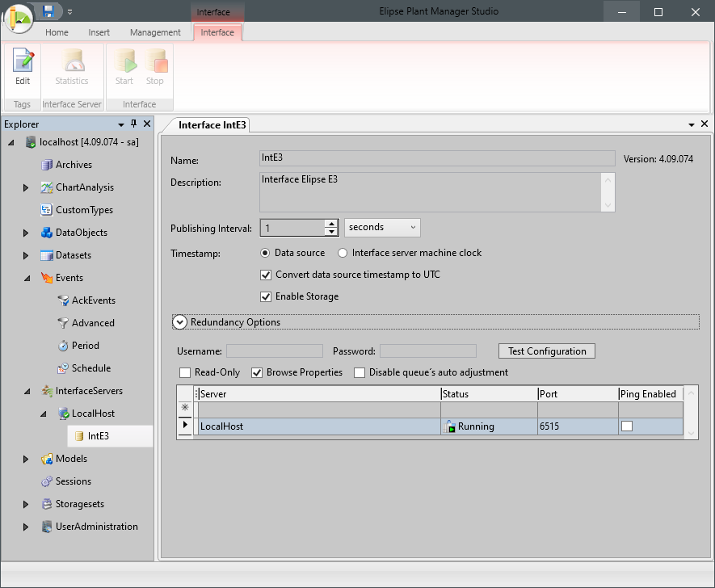Pin the Explorer panel

(x=133, y=124)
